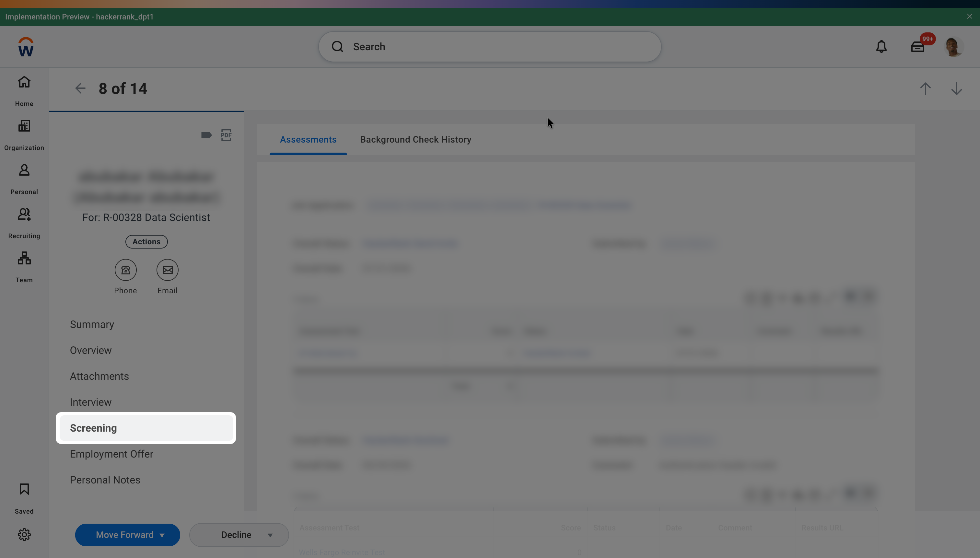The image size is (980, 558).
Task: Open the Attachments section
Action: 99,376
